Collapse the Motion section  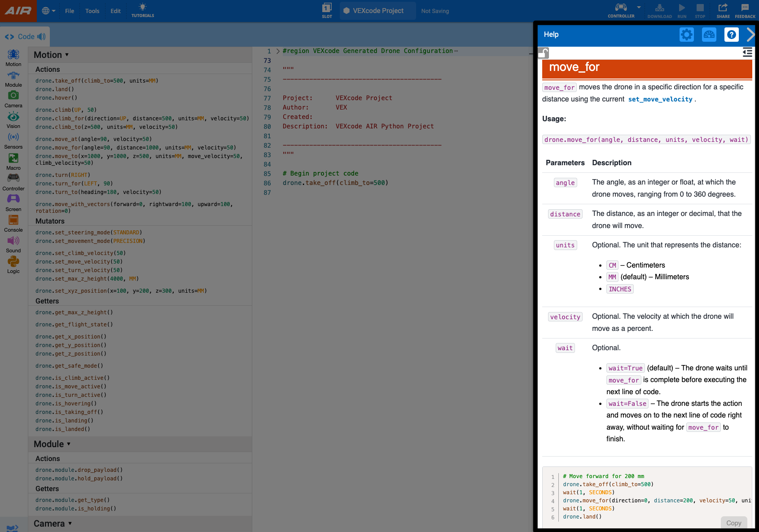(66, 54)
